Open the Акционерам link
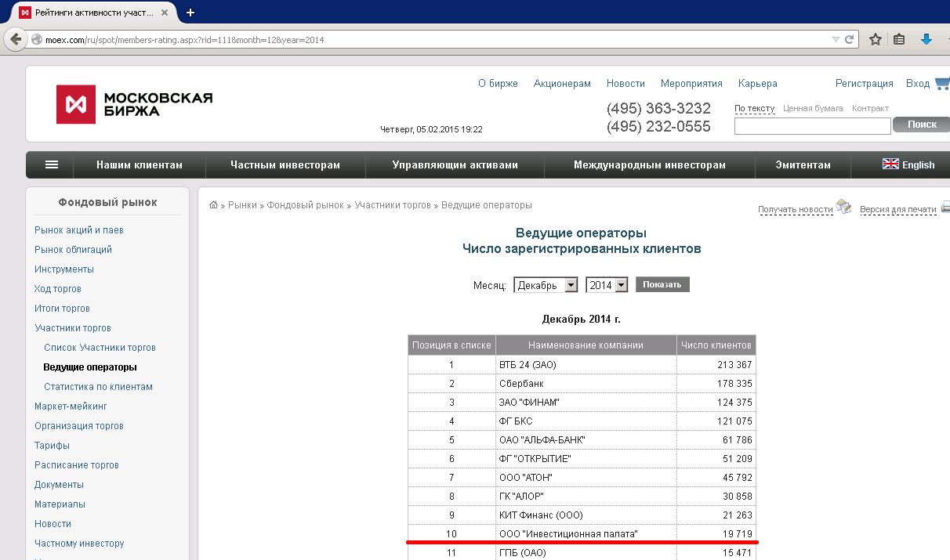This screenshot has height=560, width=950. (x=562, y=83)
